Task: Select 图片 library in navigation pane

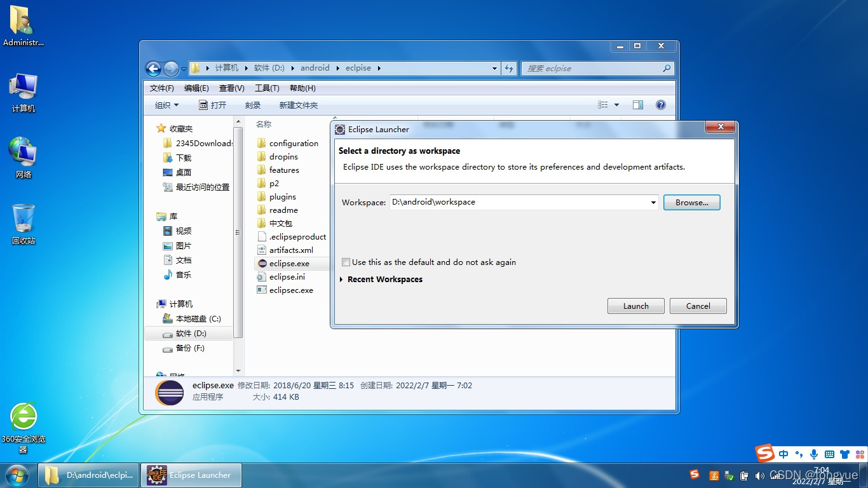Action: (x=177, y=245)
